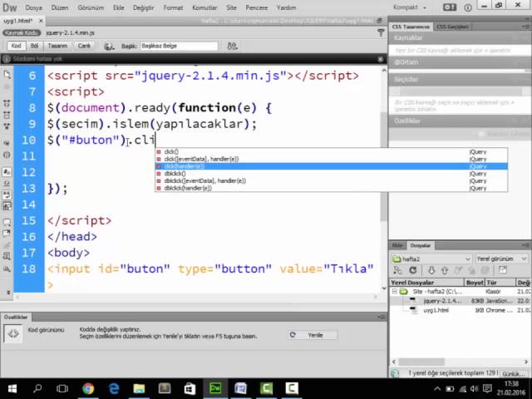Click the Apply Comment icon
The width and height of the screenshot is (532, 399).
point(7,222)
